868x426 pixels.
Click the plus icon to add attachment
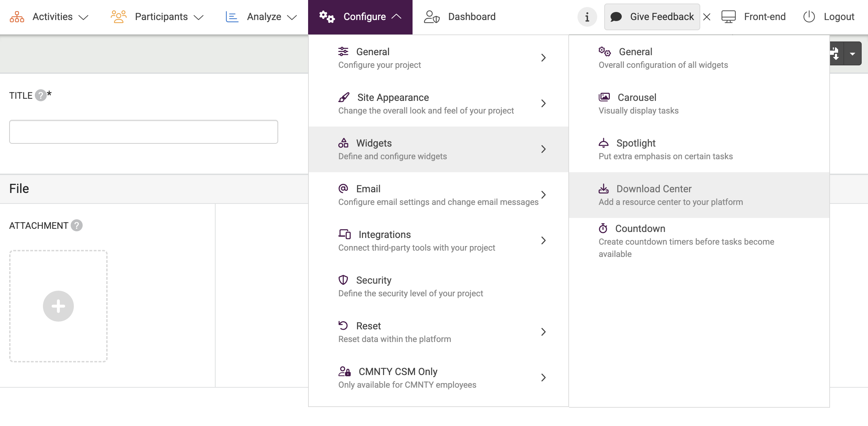pos(58,306)
